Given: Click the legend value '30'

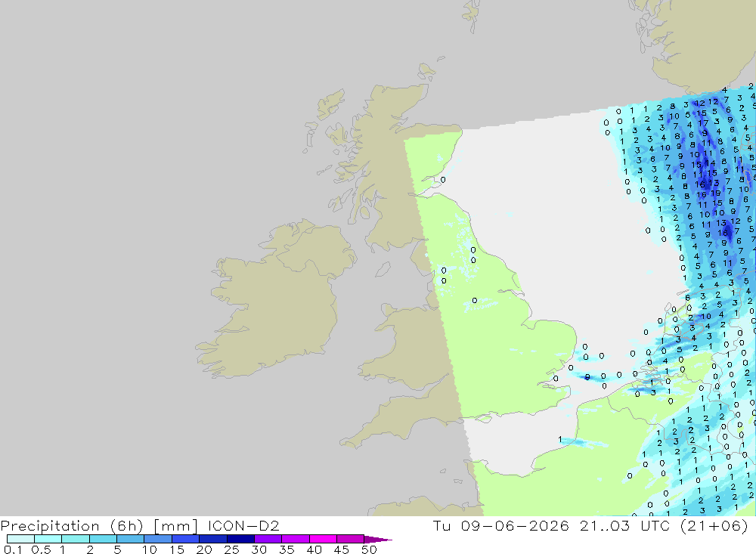Looking at the screenshot, I should click(259, 549).
